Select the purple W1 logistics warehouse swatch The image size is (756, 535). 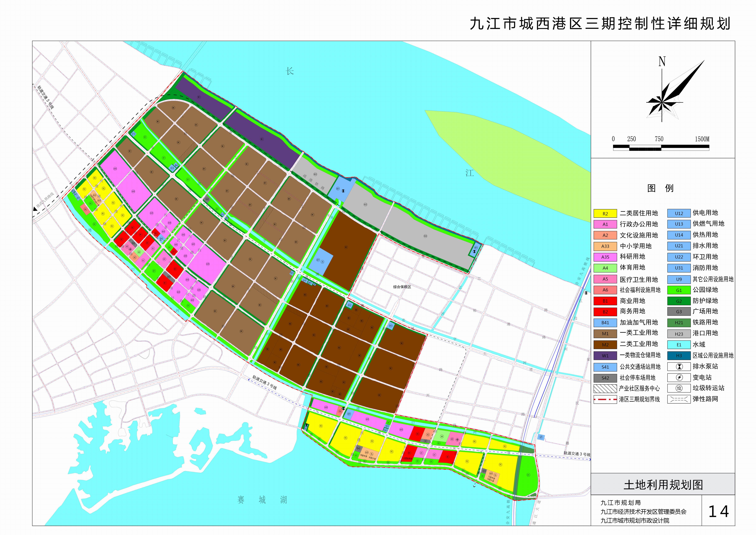(605, 356)
